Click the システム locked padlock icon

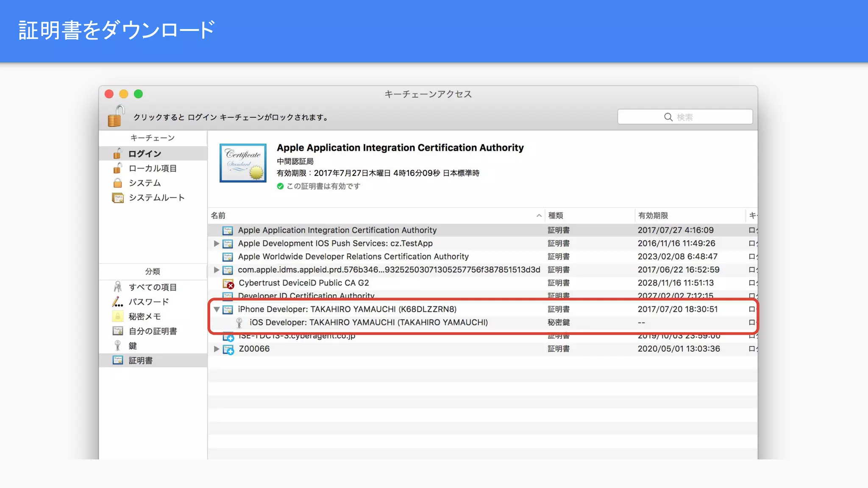click(x=118, y=183)
